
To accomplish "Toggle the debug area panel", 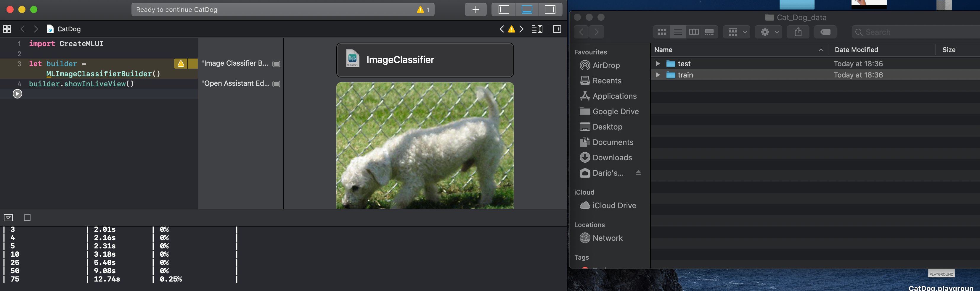I will (x=526, y=9).
